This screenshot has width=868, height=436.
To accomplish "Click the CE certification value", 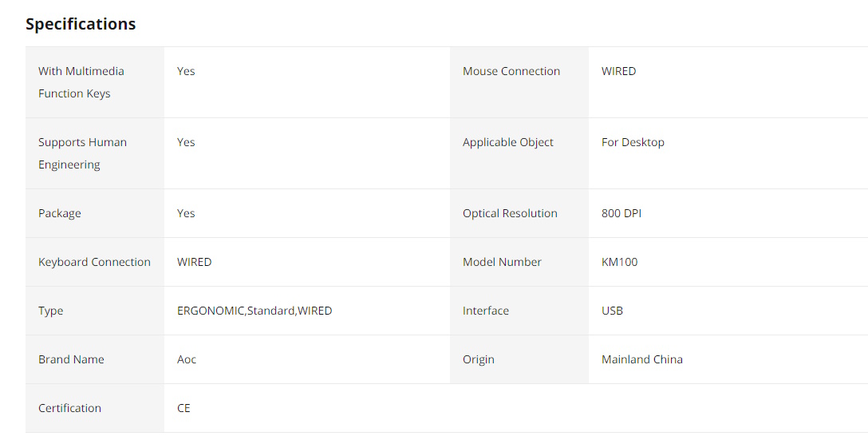I will coord(183,408).
